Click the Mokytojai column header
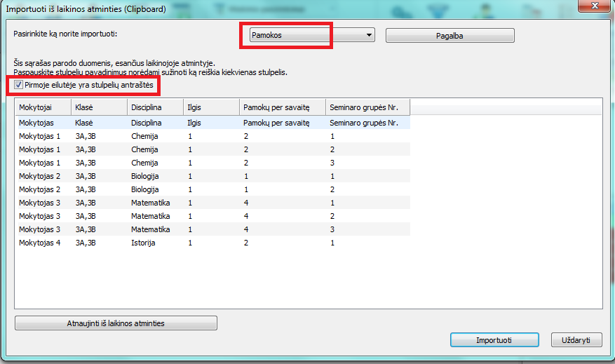The width and height of the screenshot is (615, 364). (43, 107)
